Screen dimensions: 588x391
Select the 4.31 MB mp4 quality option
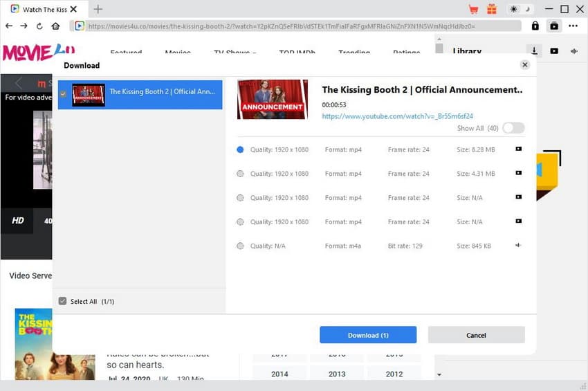(240, 174)
